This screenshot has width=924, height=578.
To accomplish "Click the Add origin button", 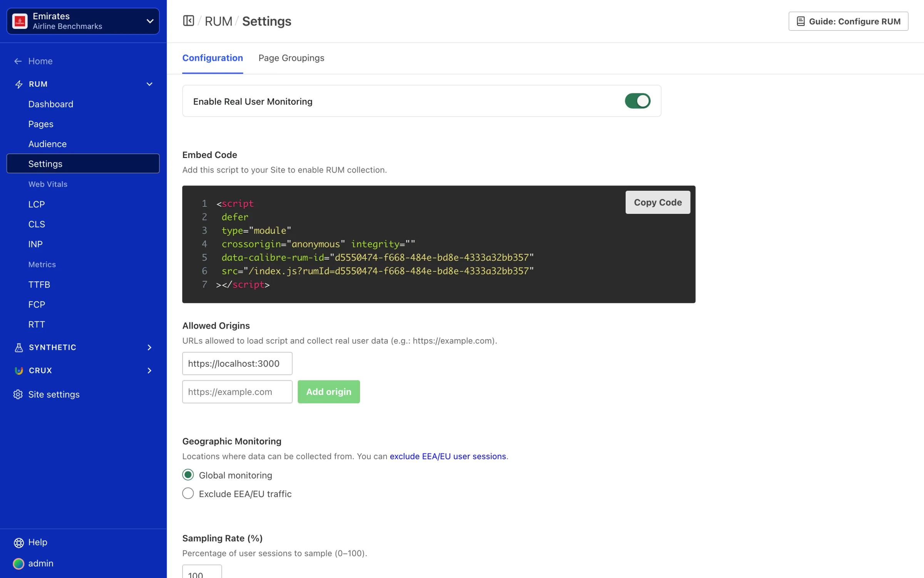I will 328,392.
